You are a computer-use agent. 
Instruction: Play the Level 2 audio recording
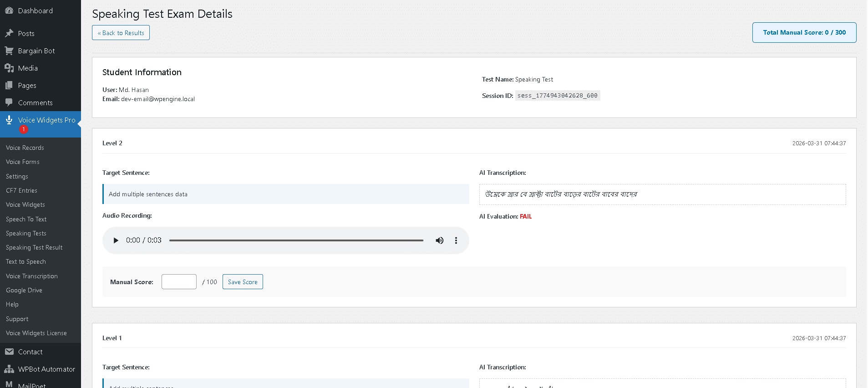pos(116,240)
